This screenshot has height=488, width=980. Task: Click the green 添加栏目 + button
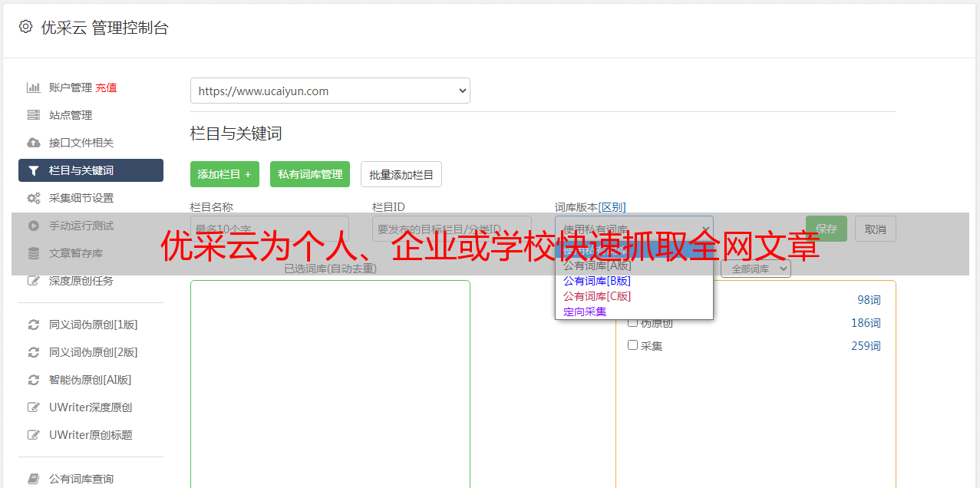(x=225, y=174)
